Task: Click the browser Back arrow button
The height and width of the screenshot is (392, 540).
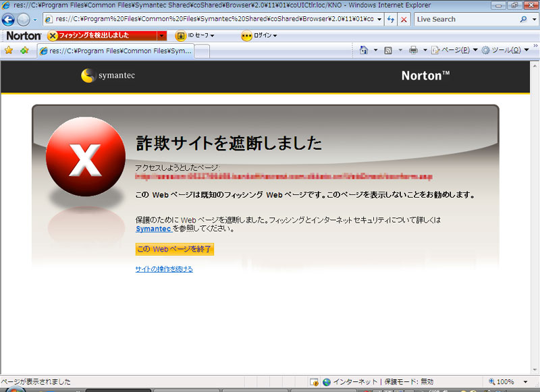Action: tap(8, 20)
